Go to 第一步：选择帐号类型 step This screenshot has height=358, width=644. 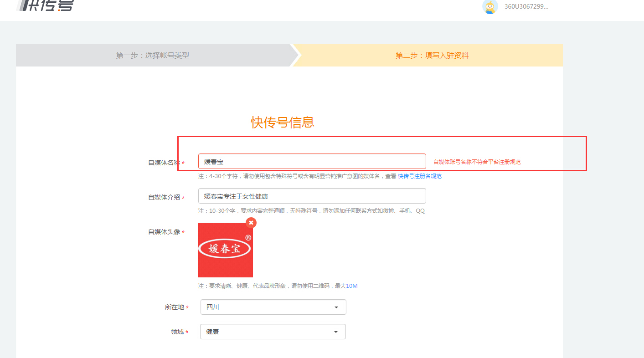153,56
